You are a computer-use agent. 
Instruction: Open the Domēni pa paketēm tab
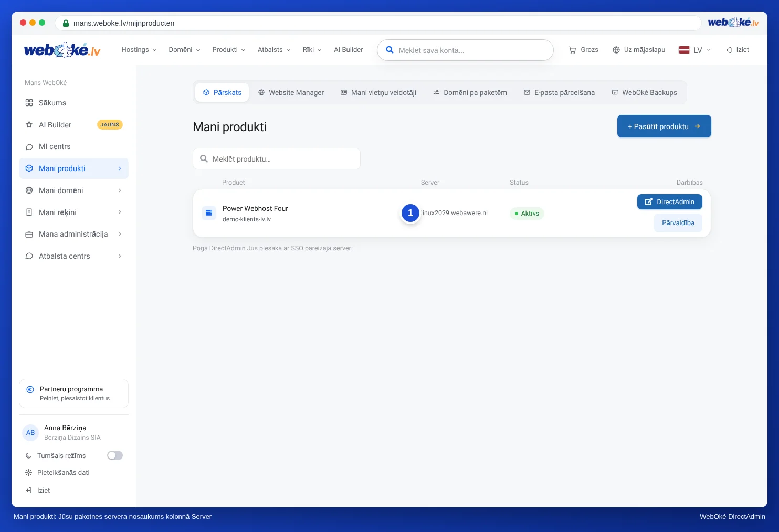point(470,92)
